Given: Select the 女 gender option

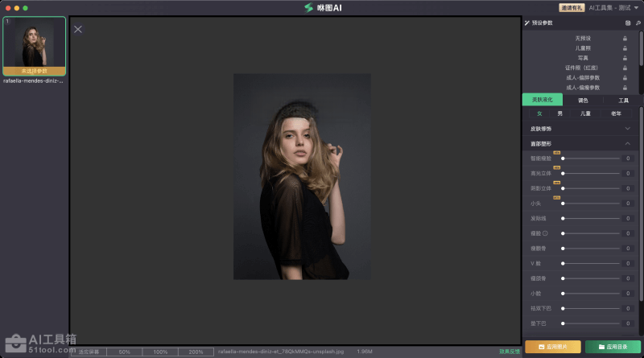Looking at the screenshot, I should [540, 113].
